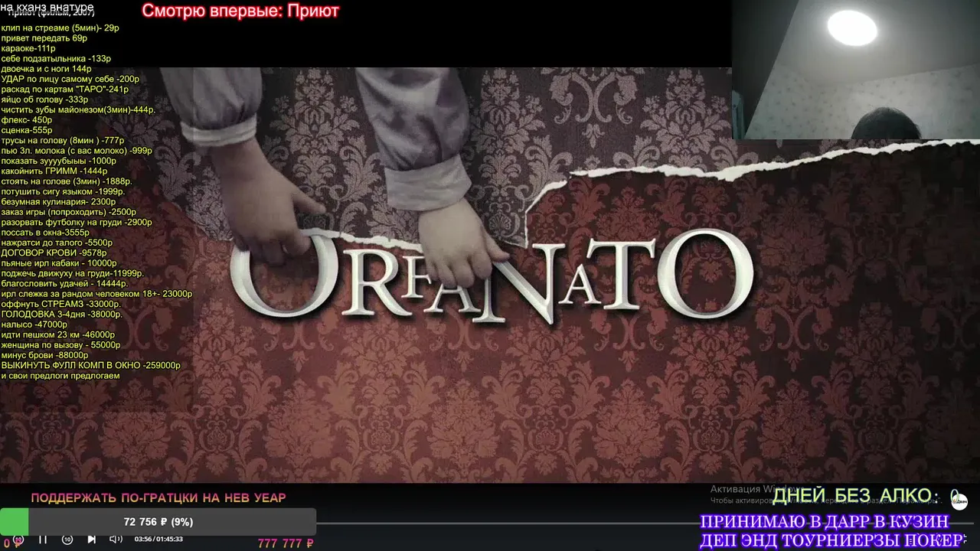Image resolution: width=980 pixels, height=551 pixels.
Task: Select 'караоке-111р' row
Action: (28, 48)
